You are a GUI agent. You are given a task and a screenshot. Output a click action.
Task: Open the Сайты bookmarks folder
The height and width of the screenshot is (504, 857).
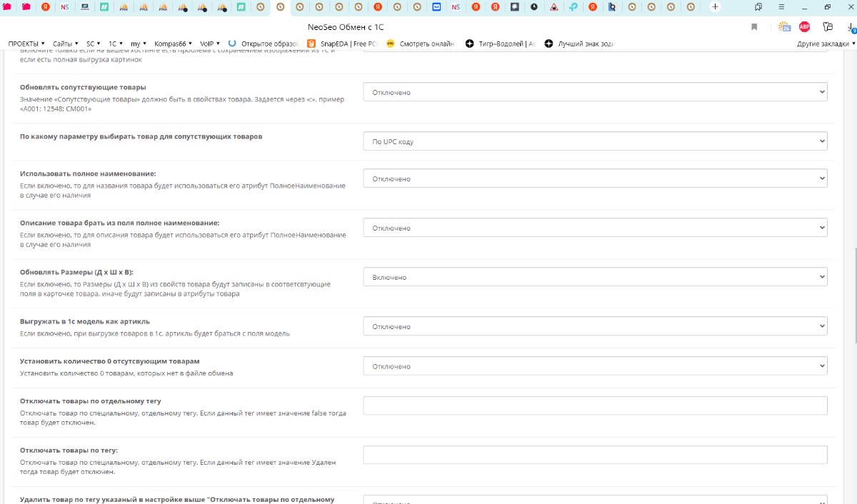(x=66, y=44)
